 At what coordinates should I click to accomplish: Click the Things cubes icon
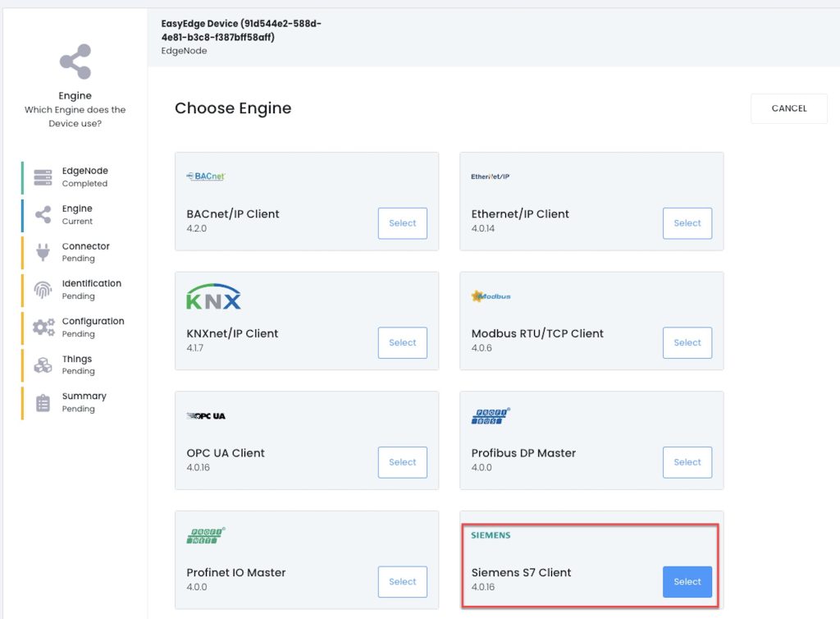(x=43, y=365)
